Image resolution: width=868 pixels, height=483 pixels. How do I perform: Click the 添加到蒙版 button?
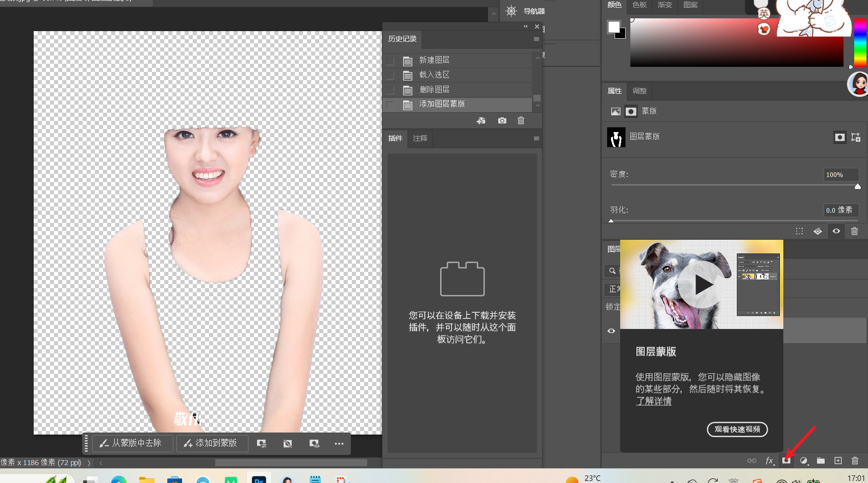pyautogui.click(x=211, y=443)
